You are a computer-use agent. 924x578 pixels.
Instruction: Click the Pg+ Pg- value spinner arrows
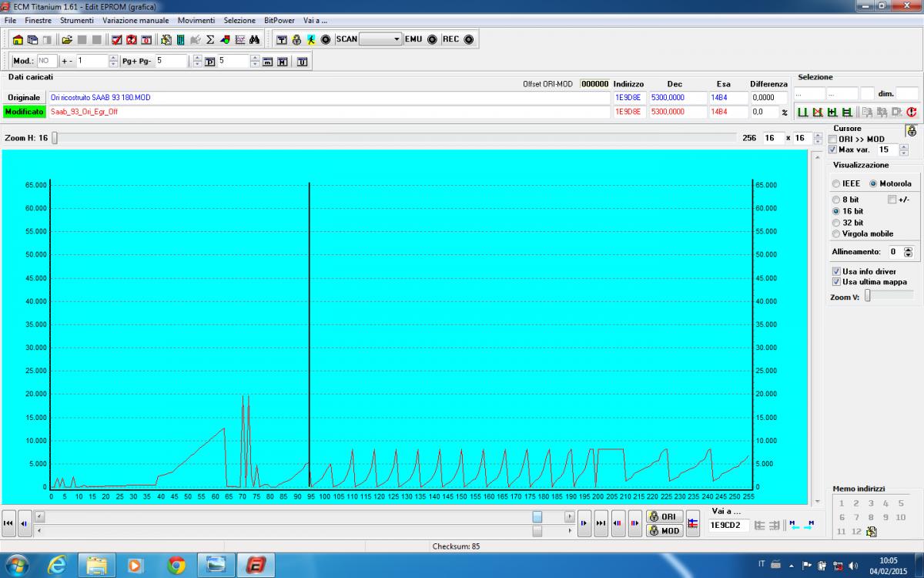tap(197, 61)
